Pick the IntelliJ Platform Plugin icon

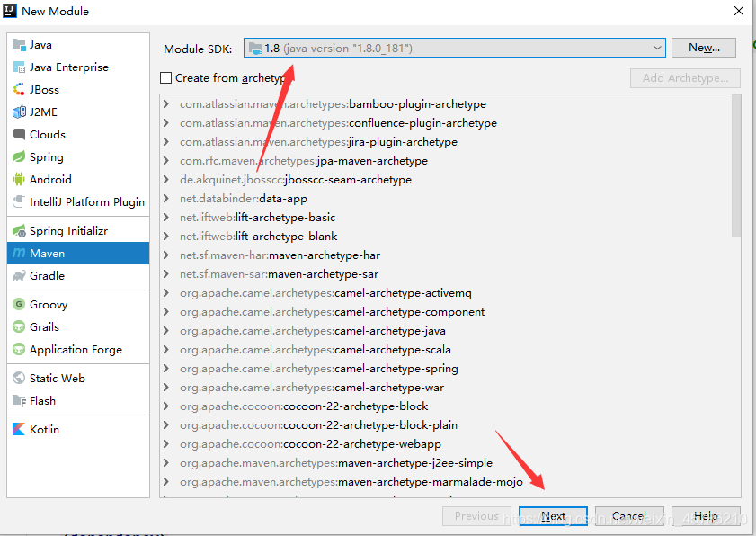[x=19, y=201]
